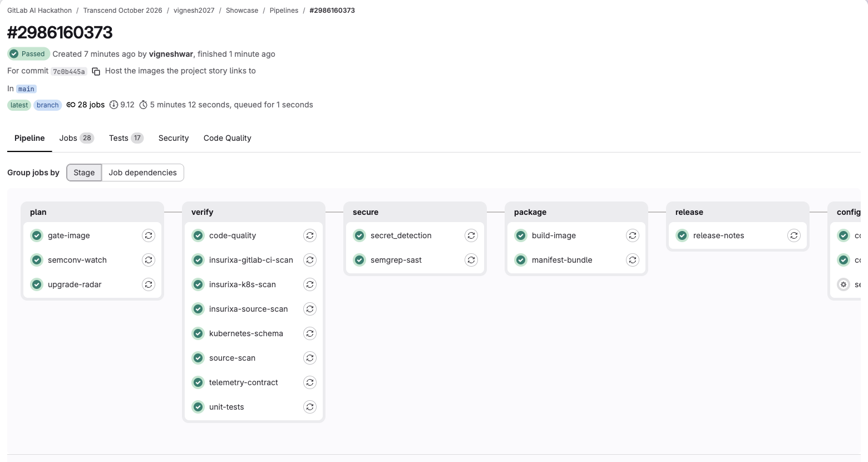Screen dimensions: 868x462
Task: Open the manifest-bundle job details
Action: [562, 260]
